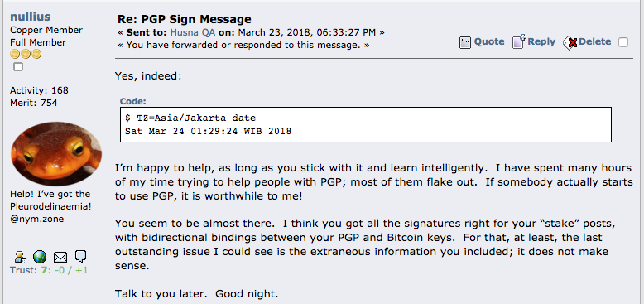Click the Quote text link
644x304 pixels.
pos(489,41)
